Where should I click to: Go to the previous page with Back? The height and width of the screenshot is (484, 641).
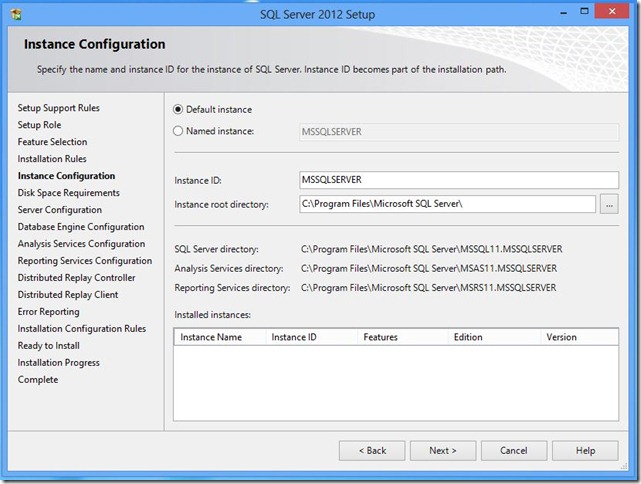[x=372, y=451]
